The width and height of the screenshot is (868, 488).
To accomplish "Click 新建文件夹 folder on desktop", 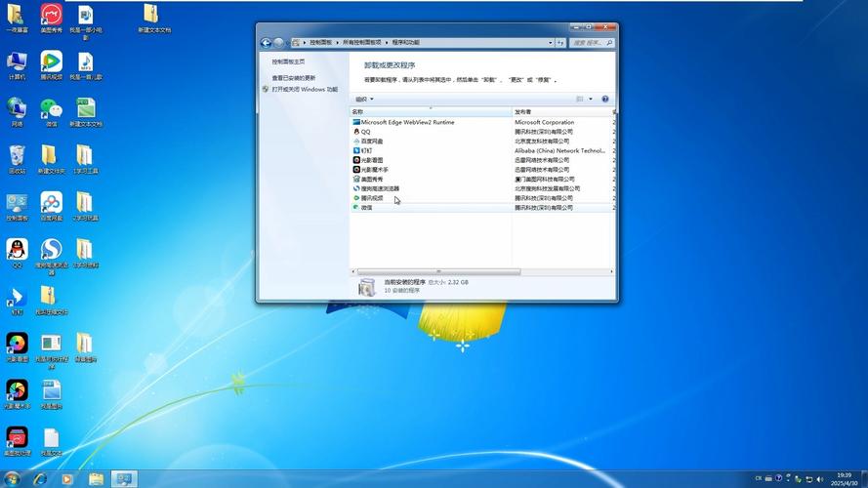I will [x=51, y=160].
